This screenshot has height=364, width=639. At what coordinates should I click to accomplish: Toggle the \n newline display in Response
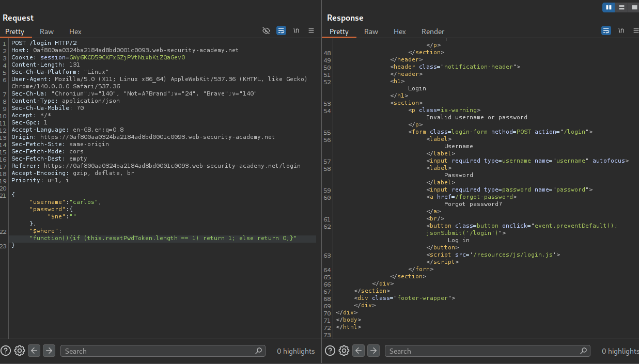pos(621,31)
